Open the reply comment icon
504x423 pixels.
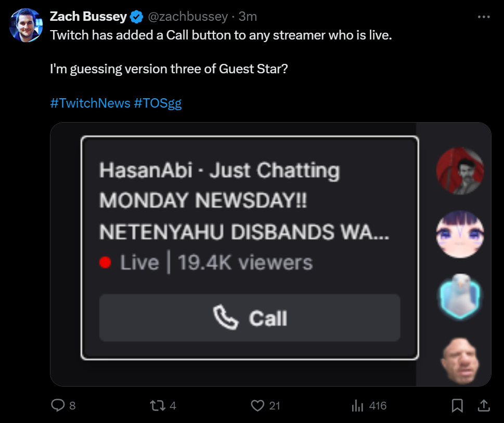[x=58, y=405]
